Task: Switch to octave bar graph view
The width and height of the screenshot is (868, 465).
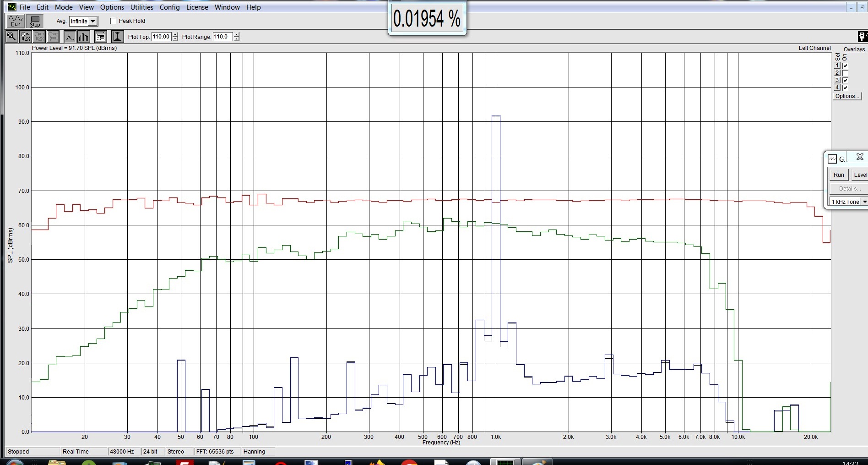Action: click(x=84, y=37)
